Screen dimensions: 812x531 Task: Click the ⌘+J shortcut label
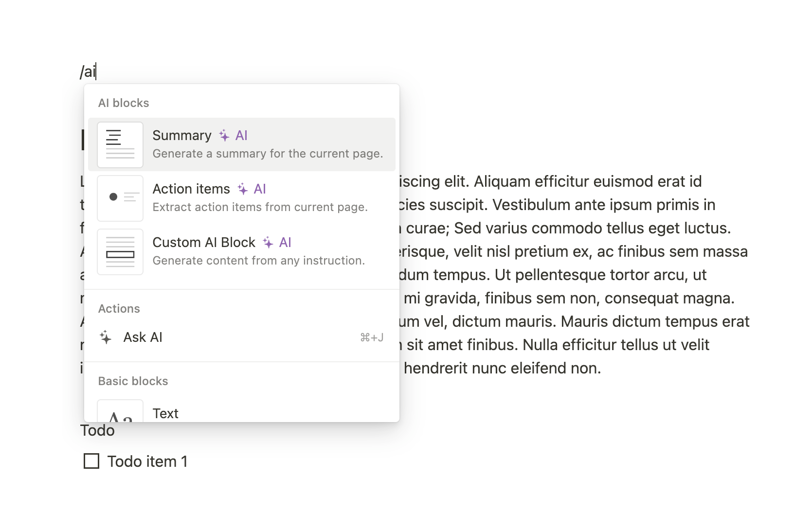372,337
